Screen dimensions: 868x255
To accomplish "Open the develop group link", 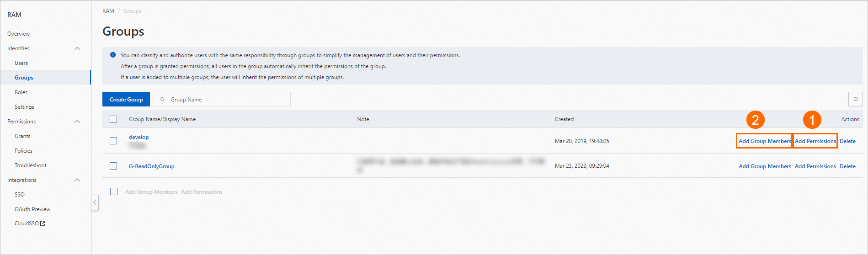I will pos(139,137).
